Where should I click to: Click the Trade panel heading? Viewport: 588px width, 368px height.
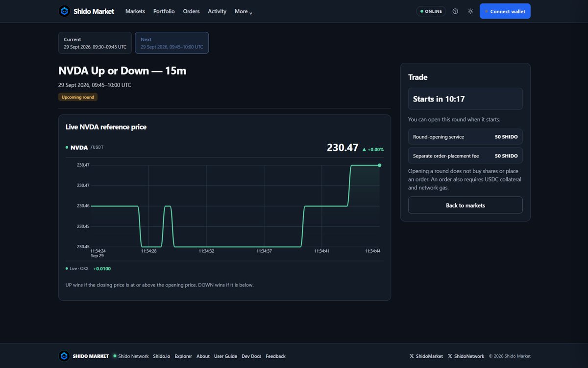(418, 77)
